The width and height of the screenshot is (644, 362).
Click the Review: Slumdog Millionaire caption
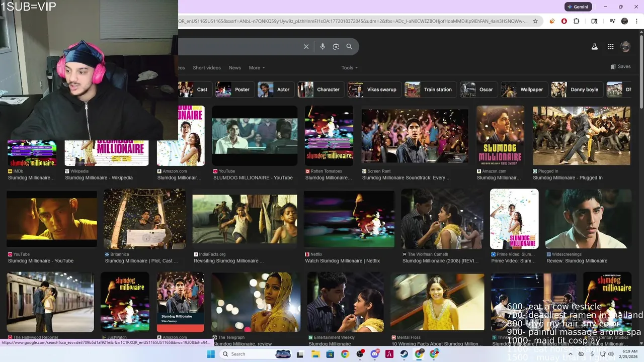pyautogui.click(x=577, y=261)
